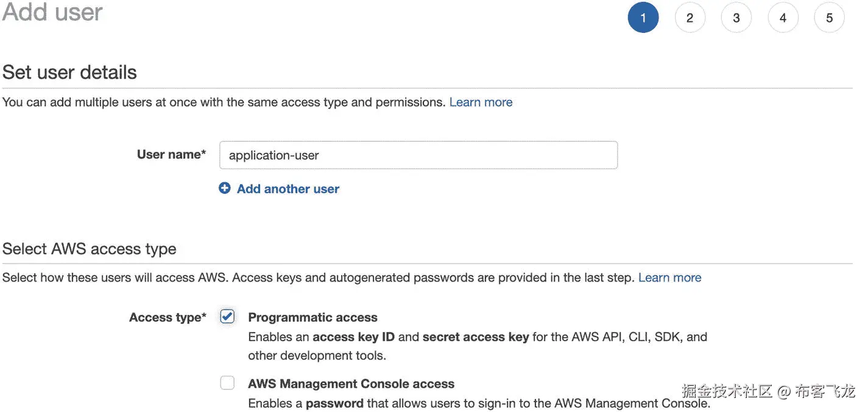Click the Access type field label
Viewport: 868px width, 412px height.
tap(168, 318)
